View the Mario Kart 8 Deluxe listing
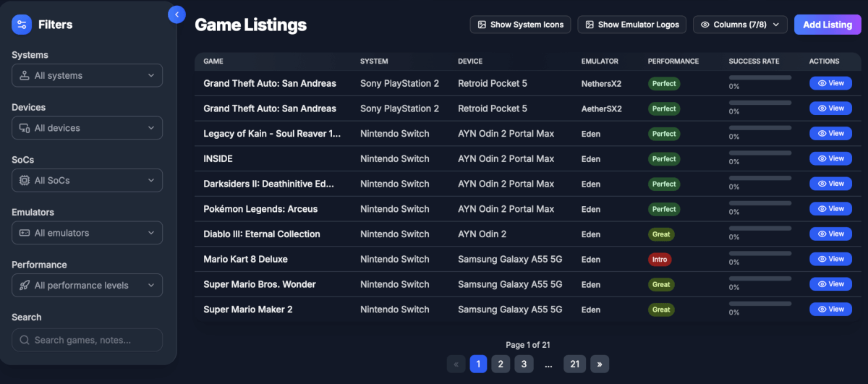The image size is (868, 384). point(830,259)
